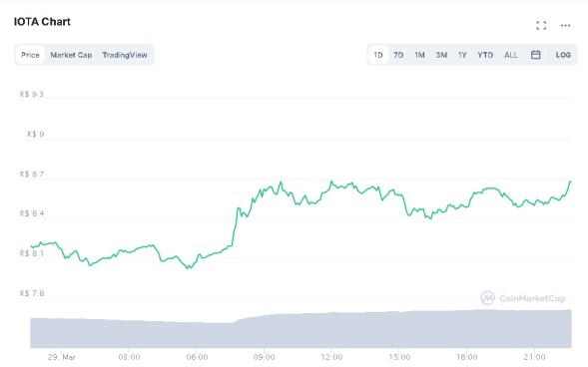Select the 1Y time range

(462, 55)
